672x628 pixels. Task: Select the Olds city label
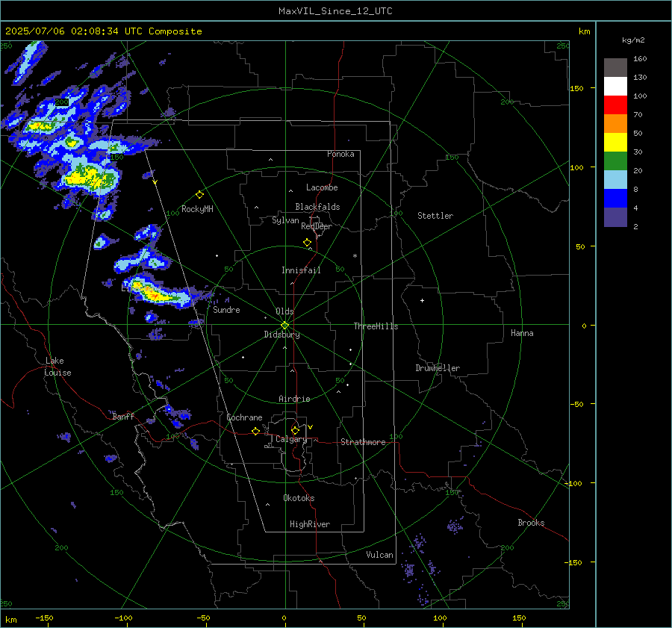284,311
